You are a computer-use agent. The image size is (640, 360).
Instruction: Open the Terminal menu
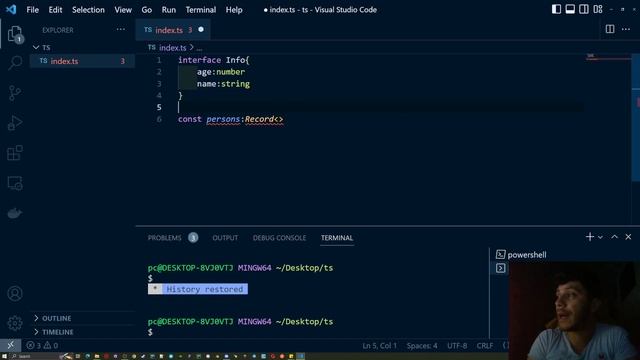click(201, 10)
